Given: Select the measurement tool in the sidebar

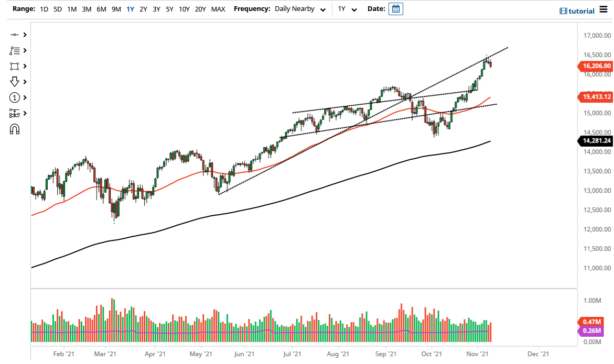Looking at the screenshot, I should tap(15, 113).
